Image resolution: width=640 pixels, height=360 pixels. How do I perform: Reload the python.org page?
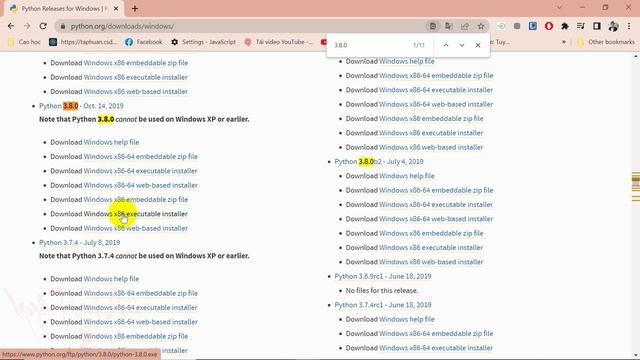point(43,26)
